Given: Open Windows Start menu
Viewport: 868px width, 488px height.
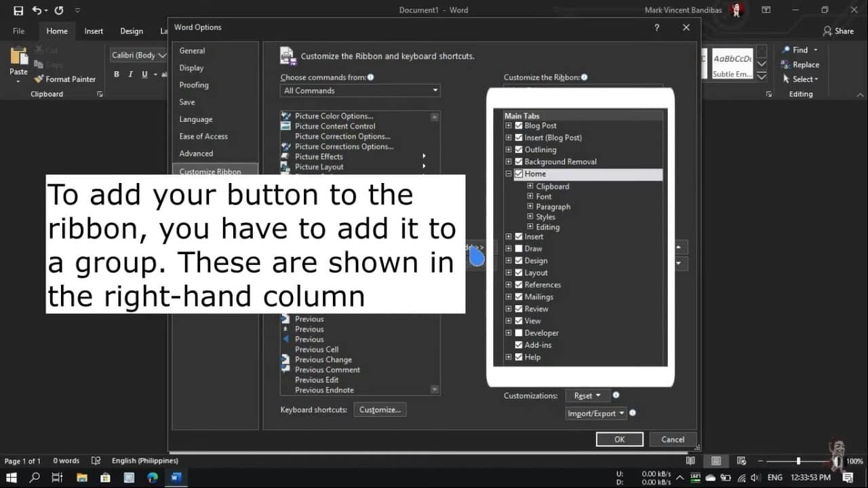Looking at the screenshot, I should (x=12, y=478).
